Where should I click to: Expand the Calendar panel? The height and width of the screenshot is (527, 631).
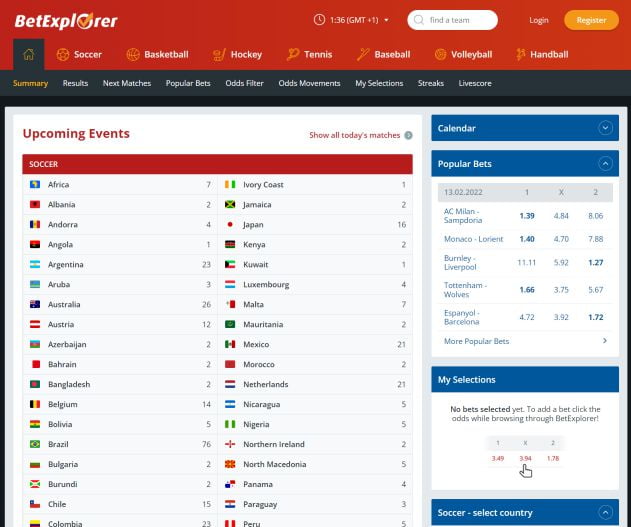(x=605, y=128)
